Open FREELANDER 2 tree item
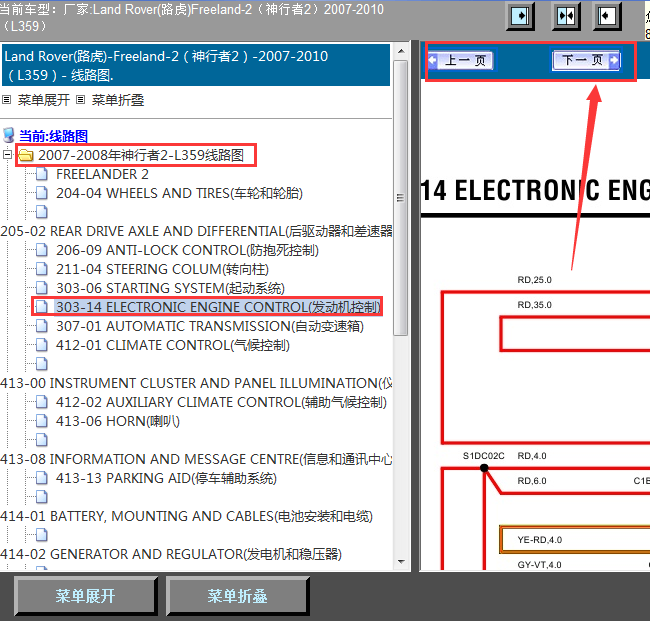The image size is (650, 621). (102, 174)
